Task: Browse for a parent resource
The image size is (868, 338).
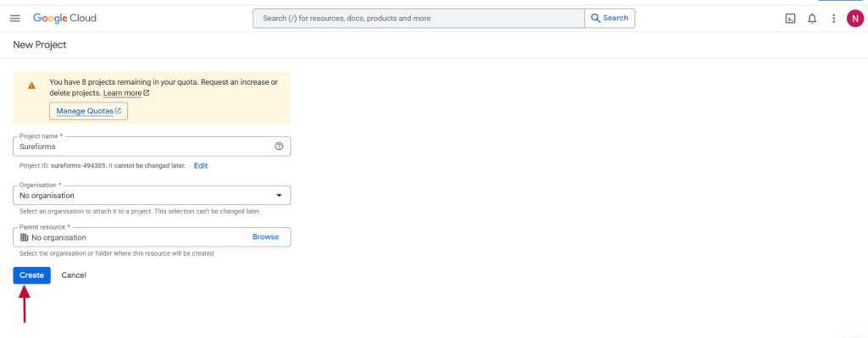Action: coord(265,236)
